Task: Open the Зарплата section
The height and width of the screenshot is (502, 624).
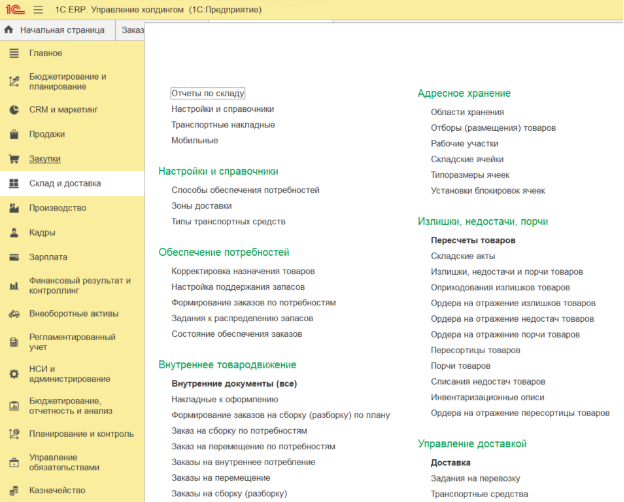Action: point(48,257)
